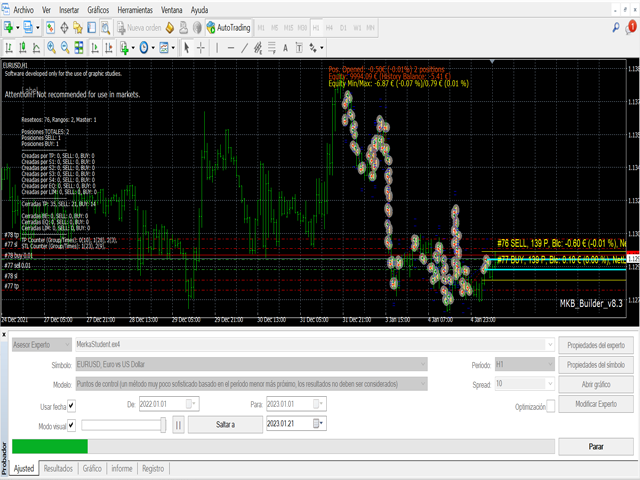Stop the test with Parar button

point(596,447)
